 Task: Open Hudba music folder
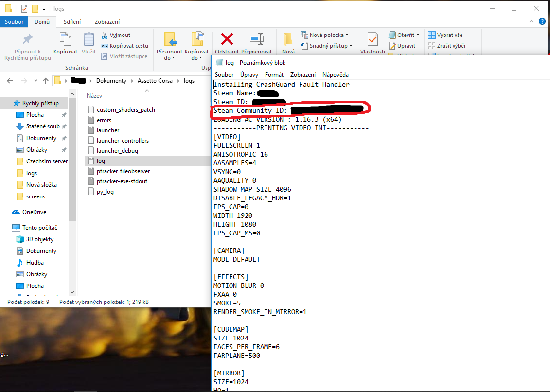30,263
